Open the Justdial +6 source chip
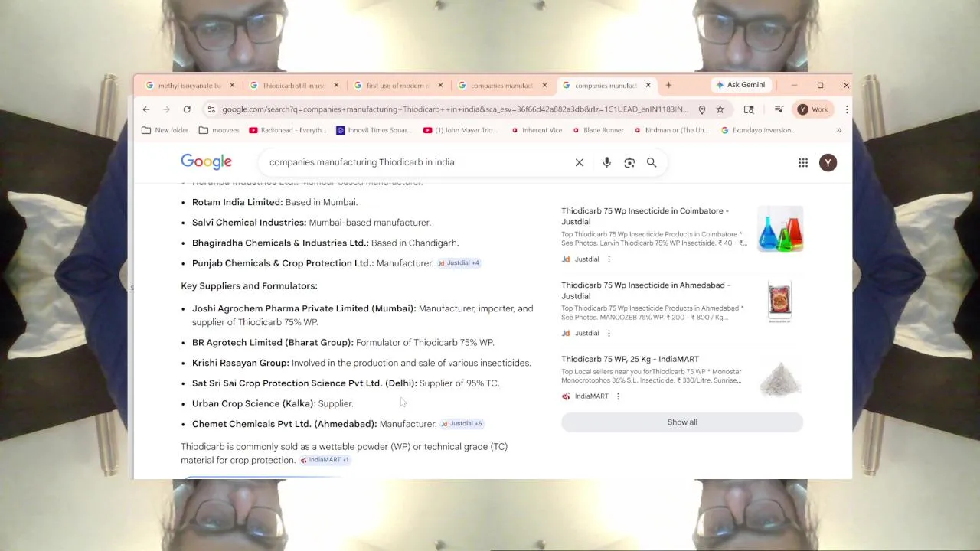The height and width of the screenshot is (551, 980). (x=462, y=424)
